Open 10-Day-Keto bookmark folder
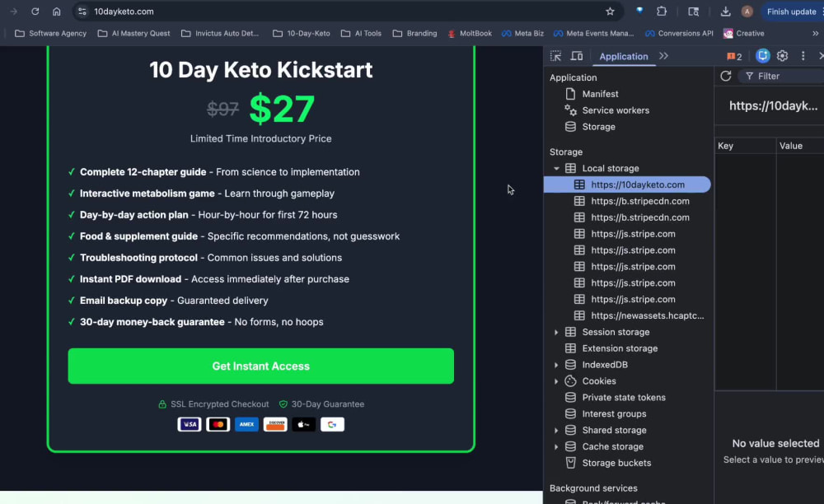Image resolution: width=824 pixels, height=504 pixels. (302, 33)
